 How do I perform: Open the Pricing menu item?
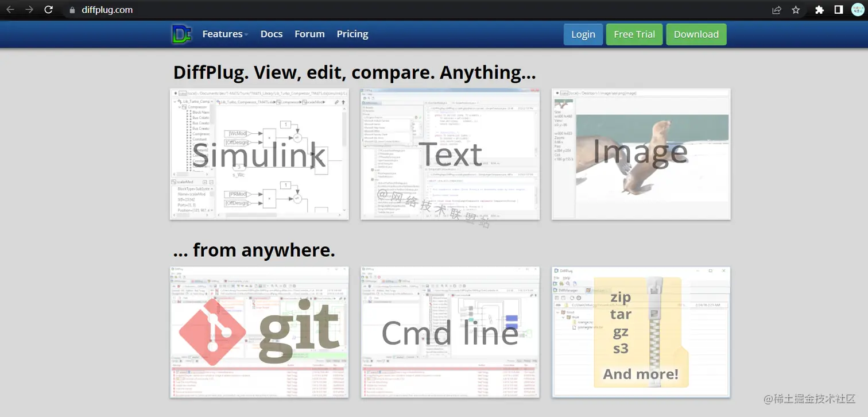click(x=352, y=34)
